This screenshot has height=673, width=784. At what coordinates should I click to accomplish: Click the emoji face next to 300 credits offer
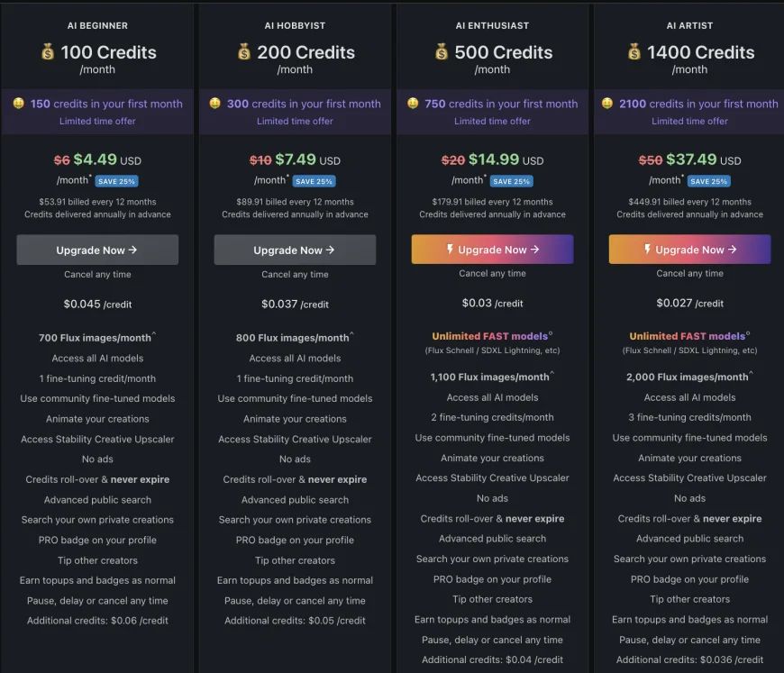[x=215, y=104]
